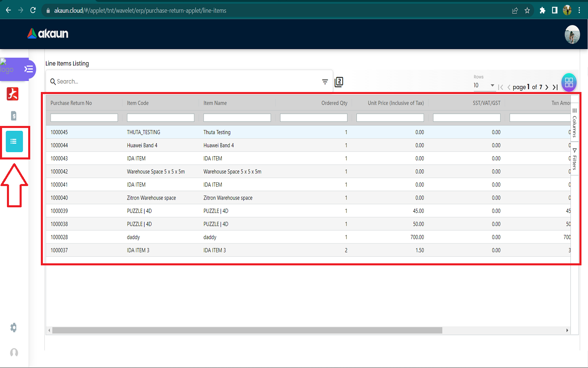588x368 pixels.
Task: Toggle the sidebar menu collapse icon
Action: [29, 69]
